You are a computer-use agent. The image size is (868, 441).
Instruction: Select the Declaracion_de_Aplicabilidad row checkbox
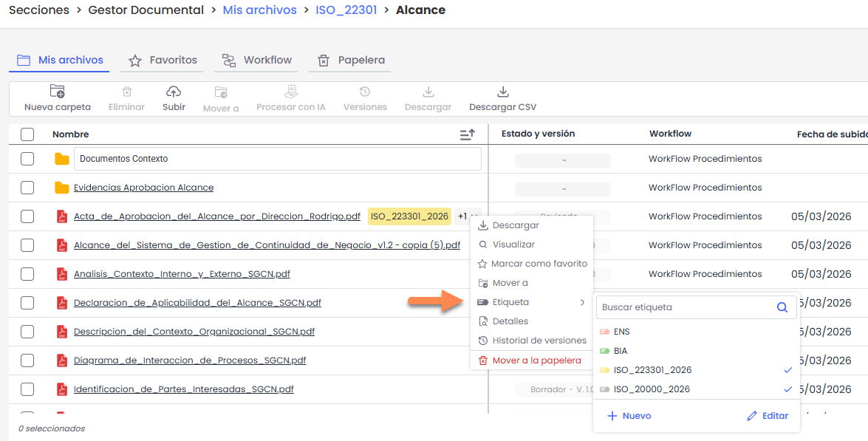(x=27, y=303)
